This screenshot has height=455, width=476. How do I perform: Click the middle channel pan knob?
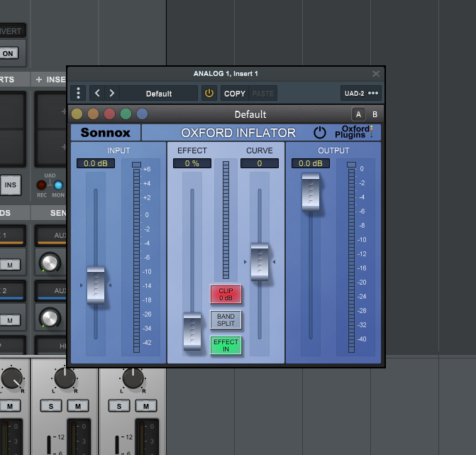click(65, 378)
